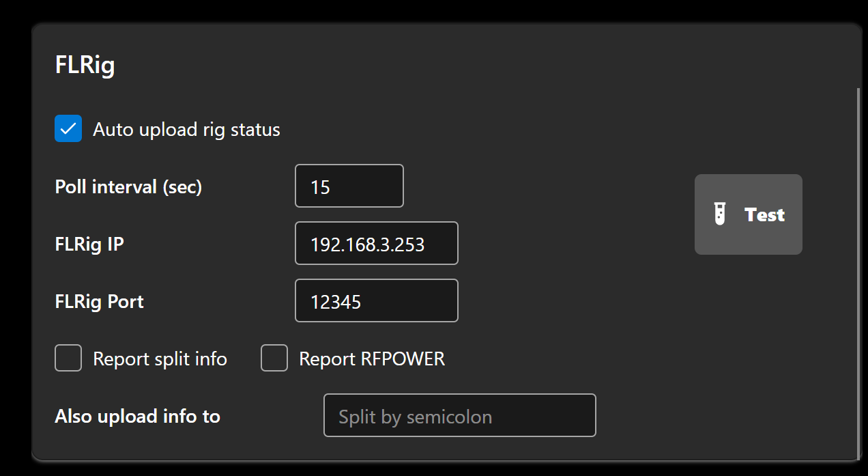
Task: Enable Report RFPOWER checkbox
Action: [274, 358]
